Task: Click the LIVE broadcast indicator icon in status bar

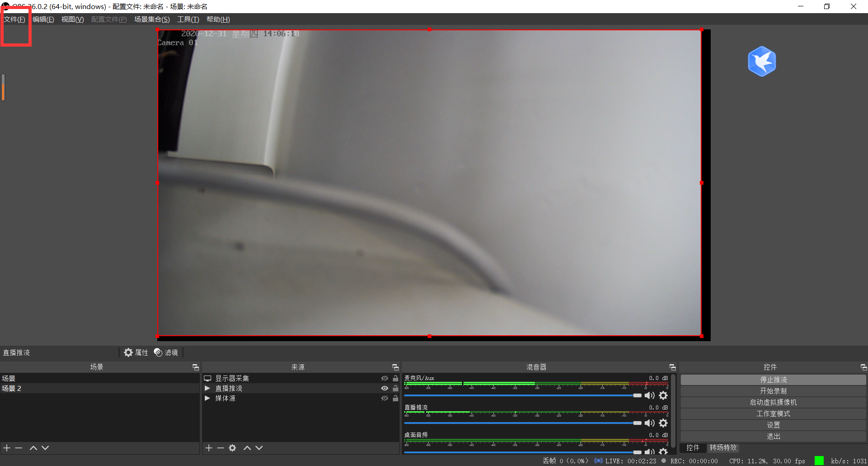Action: pyautogui.click(x=599, y=461)
